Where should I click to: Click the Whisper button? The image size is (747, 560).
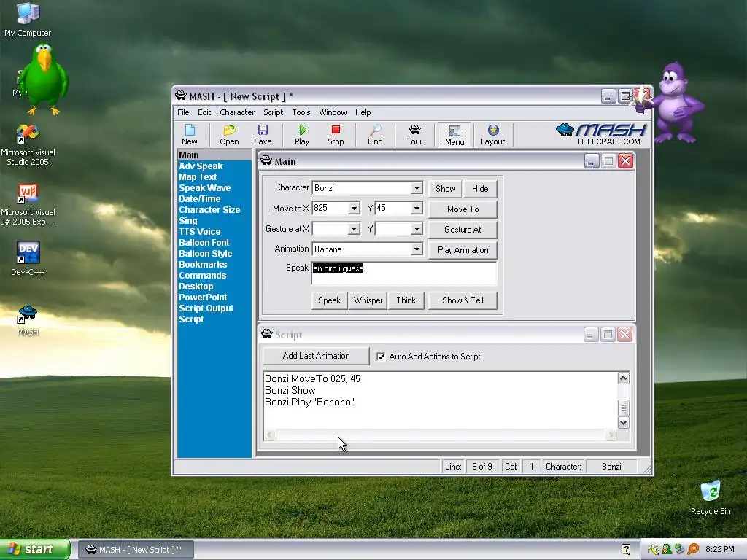click(368, 300)
